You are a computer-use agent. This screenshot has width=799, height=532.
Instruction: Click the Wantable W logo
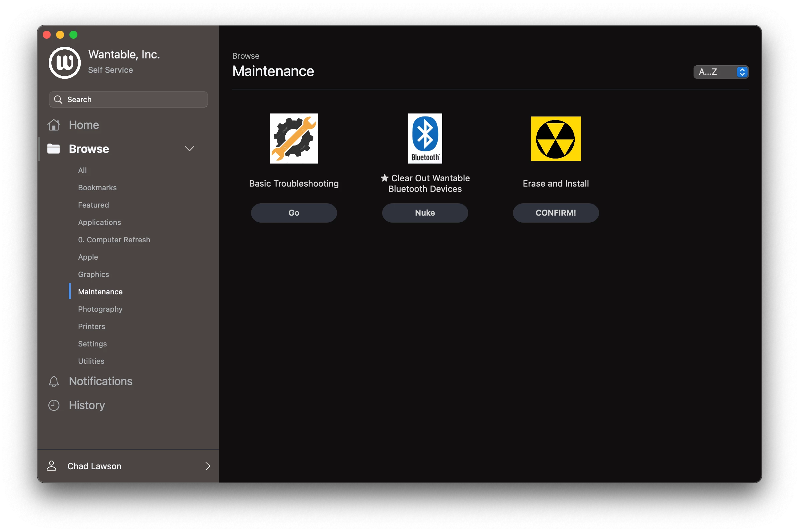tap(64, 63)
